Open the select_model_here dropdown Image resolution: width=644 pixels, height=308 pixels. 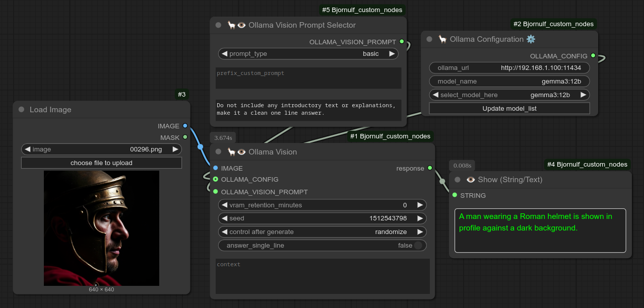[509, 95]
